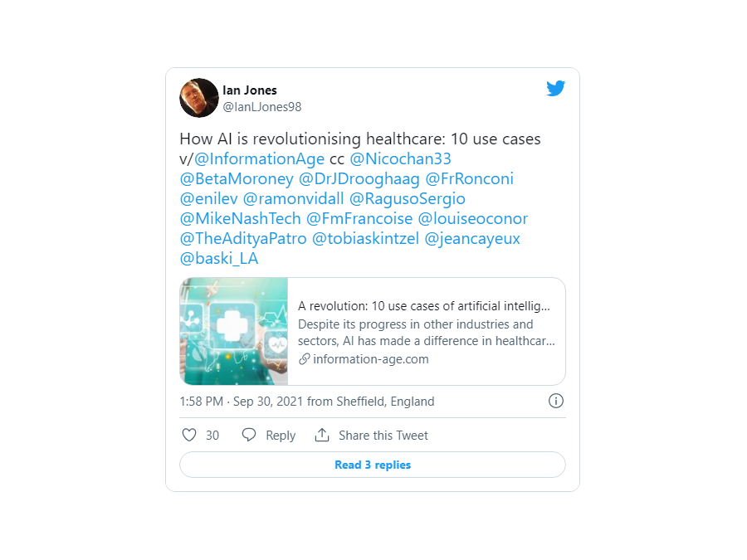Click the article title in link card

tap(424, 305)
